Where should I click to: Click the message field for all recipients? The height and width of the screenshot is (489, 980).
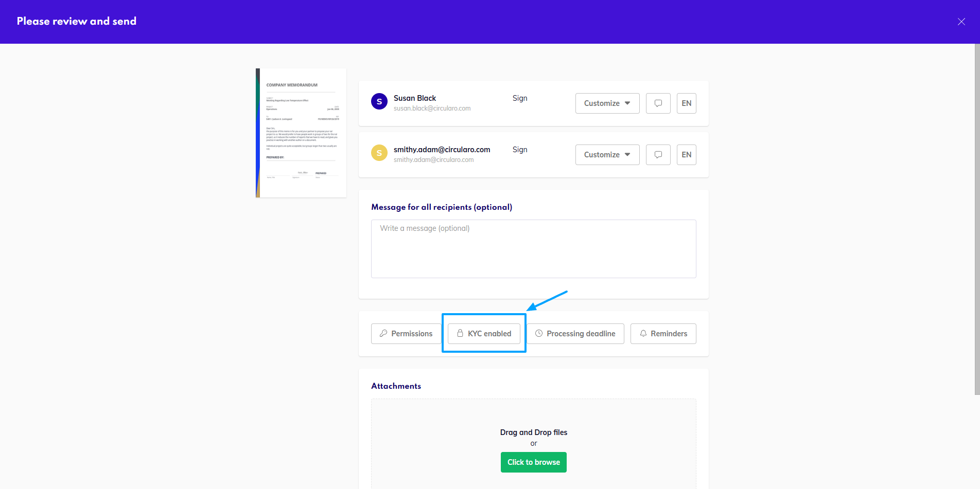click(533, 248)
